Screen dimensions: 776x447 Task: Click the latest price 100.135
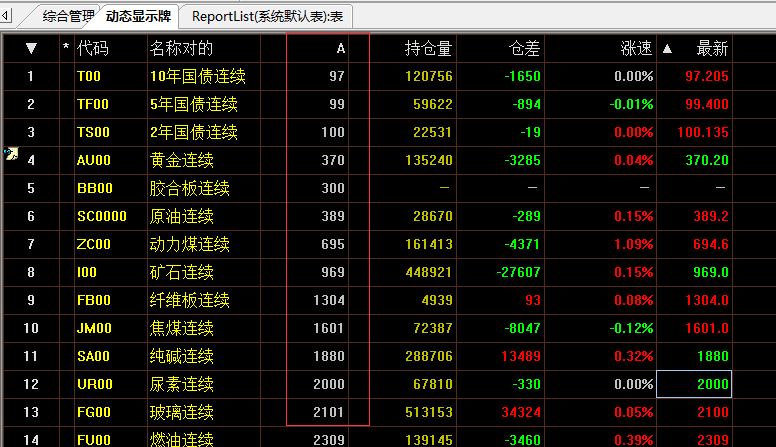703,132
